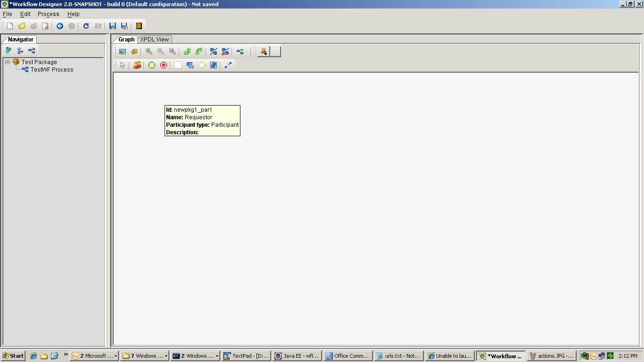Select the green start circle tool
This screenshot has width=644, height=362.
[x=152, y=65]
